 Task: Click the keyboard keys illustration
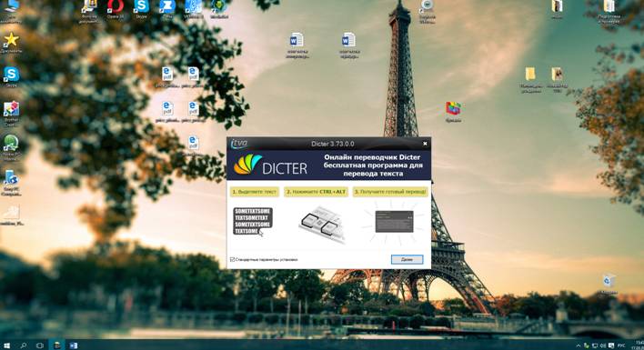[x=323, y=225]
